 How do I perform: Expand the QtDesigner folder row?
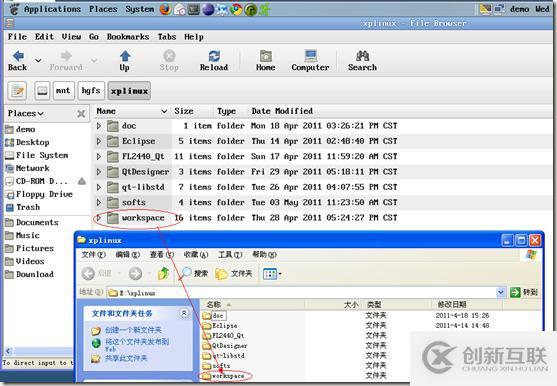coord(99,172)
